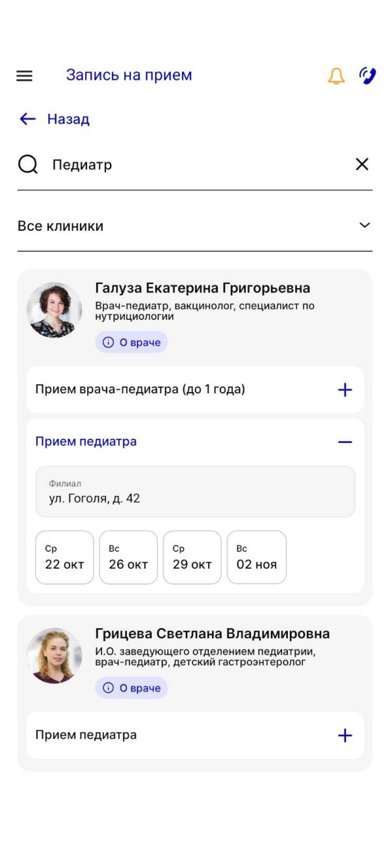Tap the search magnifier icon

coord(28,165)
